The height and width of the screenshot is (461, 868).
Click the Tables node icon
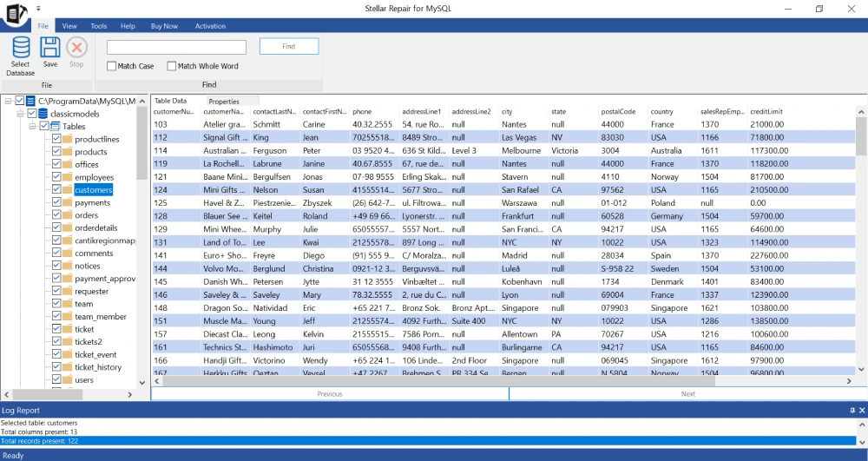pos(56,126)
